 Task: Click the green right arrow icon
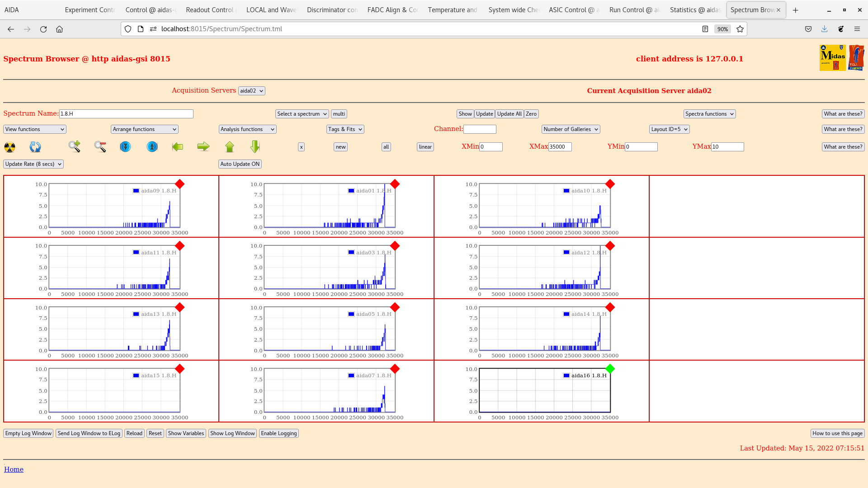203,146
